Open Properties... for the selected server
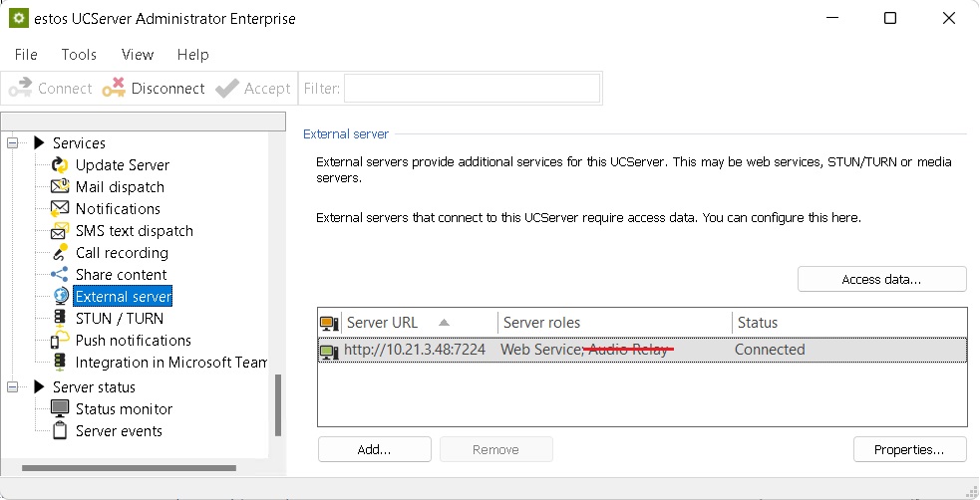The width and height of the screenshot is (980, 500). [x=909, y=449]
